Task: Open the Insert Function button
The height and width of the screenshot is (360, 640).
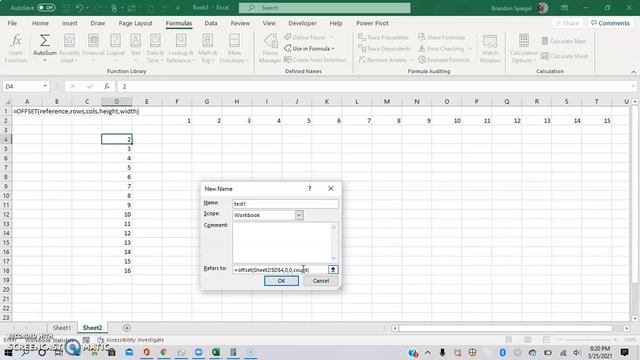Action: point(16,49)
